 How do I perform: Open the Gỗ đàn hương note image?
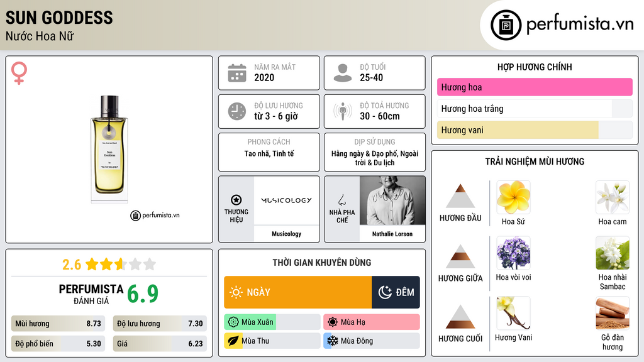click(613, 313)
